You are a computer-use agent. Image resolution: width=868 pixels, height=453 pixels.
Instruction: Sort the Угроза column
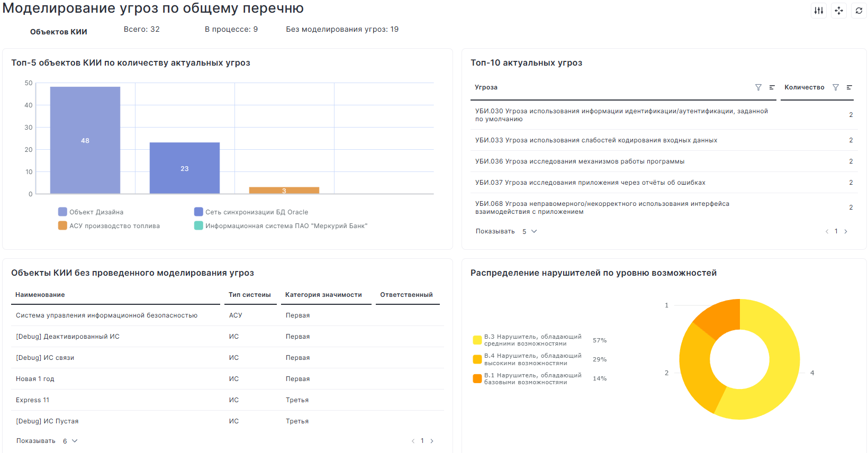coord(772,87)
